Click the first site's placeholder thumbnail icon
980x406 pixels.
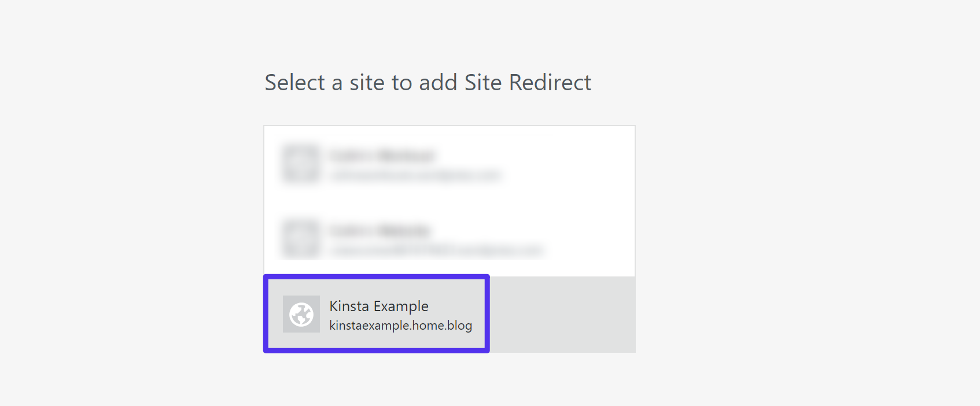click(301, 164)
